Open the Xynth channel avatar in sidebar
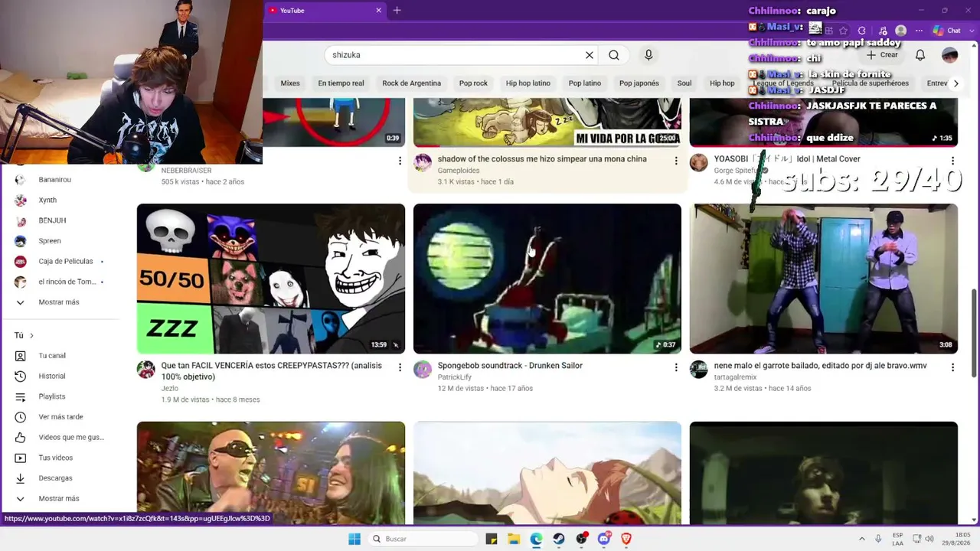 21,201
